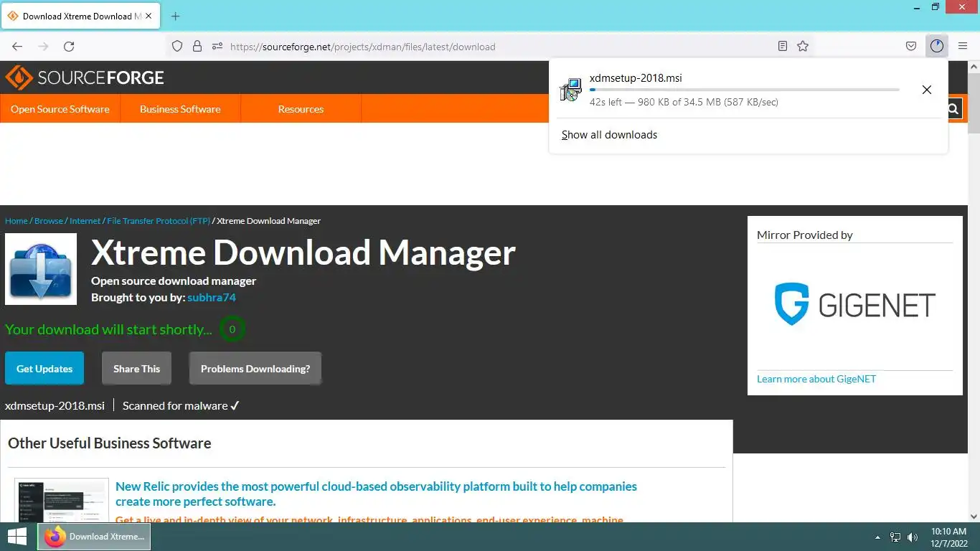This screenshot has width=980, height=551.
Task: Open File Transfer Protocol (FTP) breadcrumb
Action: 159,221
